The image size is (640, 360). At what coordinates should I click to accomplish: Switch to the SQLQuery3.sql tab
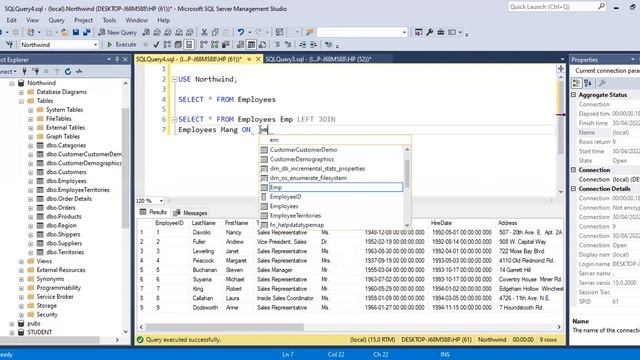tap(318, 59)
